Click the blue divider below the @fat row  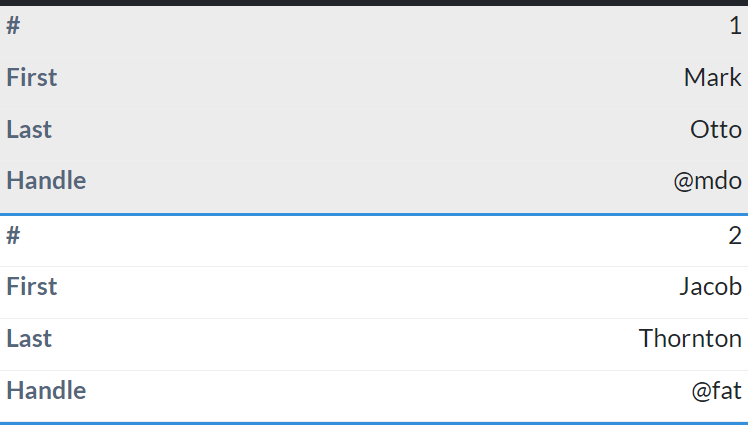point(374,423)
